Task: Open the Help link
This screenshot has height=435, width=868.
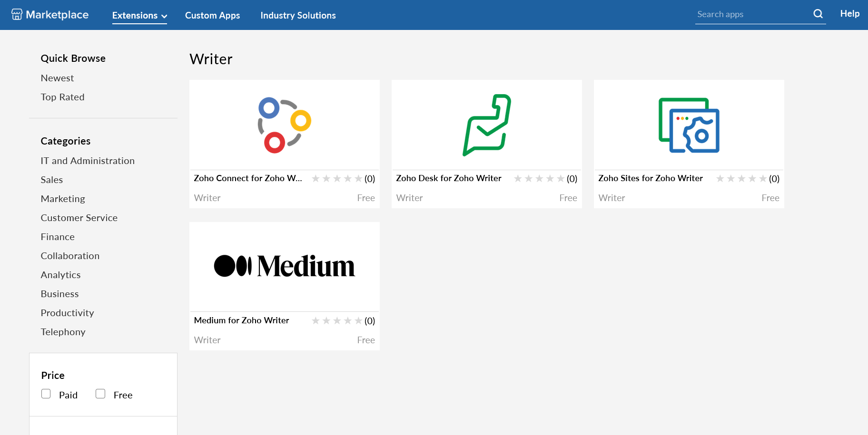Action: [x=849, y=14]
